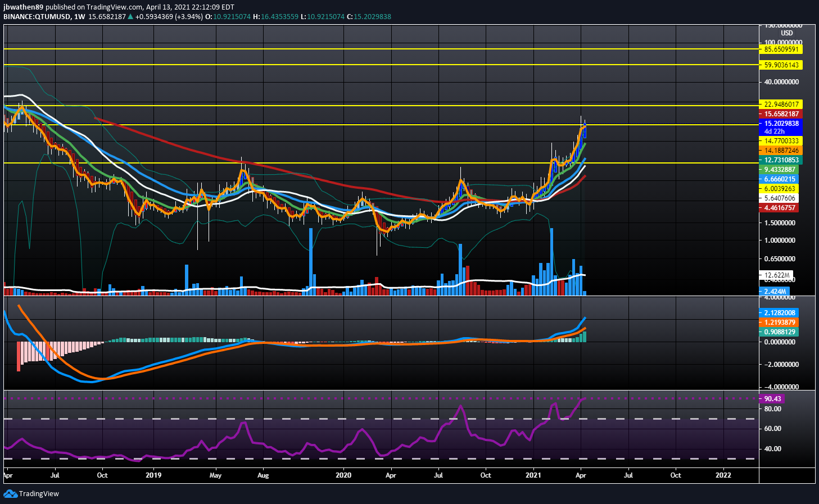Click the white 5.6407606 moving average tag
Screen dimensions: 819x504
point(779,198)
